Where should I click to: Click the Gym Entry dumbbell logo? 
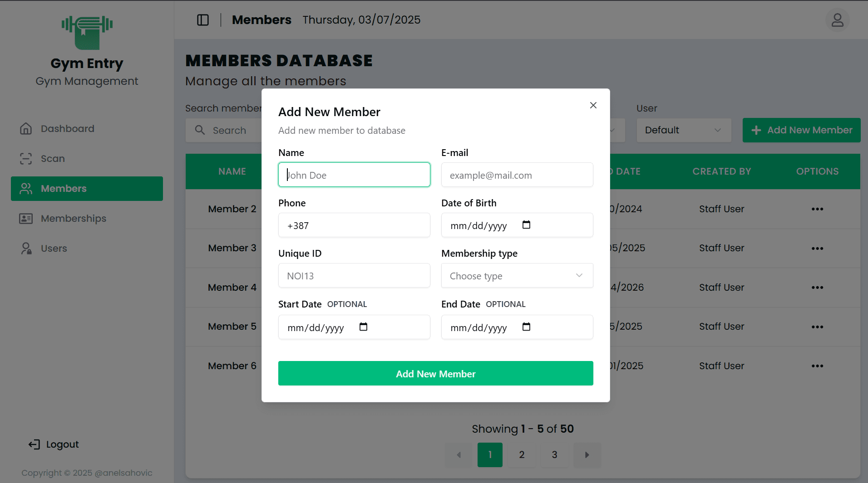point(87,33)
